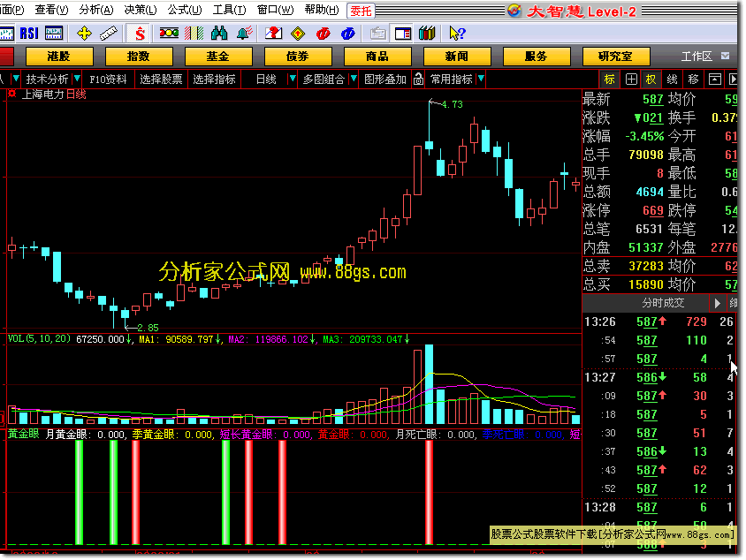Click the blue circular info icon
Image resolution: width=746 pixels, height=560 pixels.
(x=348, y=34)
